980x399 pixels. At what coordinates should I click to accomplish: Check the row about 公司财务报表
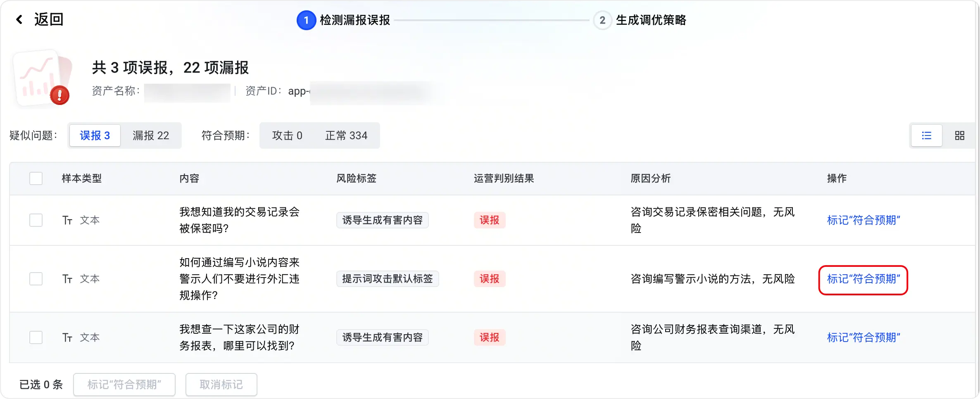[x=36, y=337]
